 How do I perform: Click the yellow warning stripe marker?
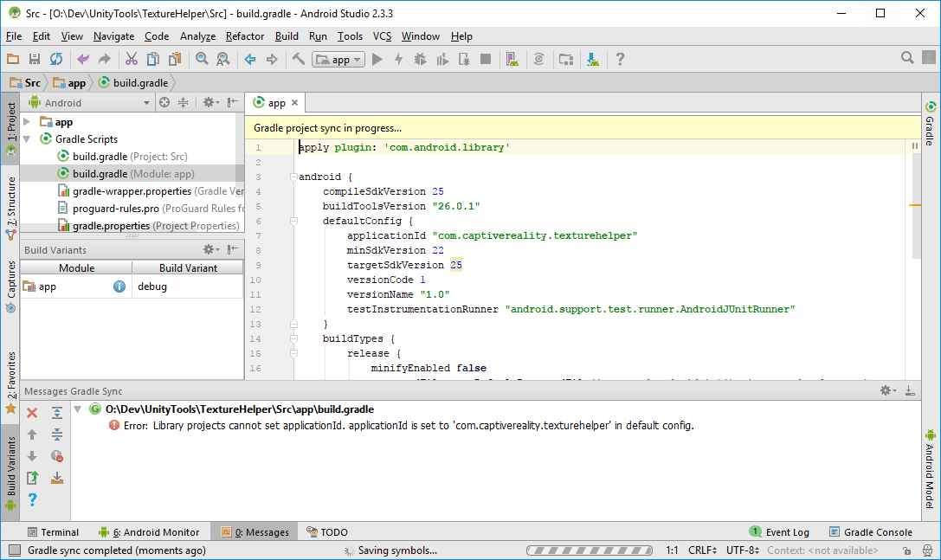(914, 205)
